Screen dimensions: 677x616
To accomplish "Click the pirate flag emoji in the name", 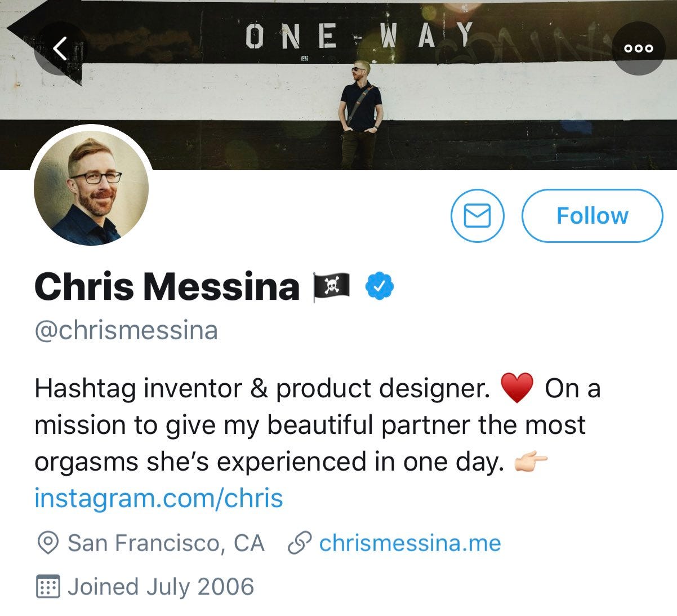I will pos(332,286).
